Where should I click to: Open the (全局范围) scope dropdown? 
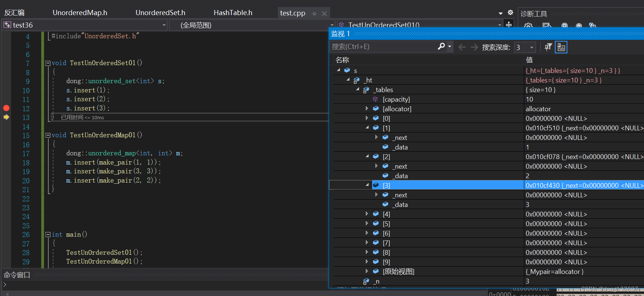[x=332, y=25]
